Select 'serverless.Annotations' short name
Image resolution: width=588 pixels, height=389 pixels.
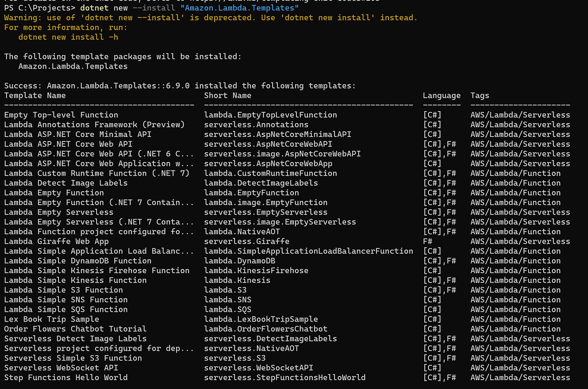(256, 124)
